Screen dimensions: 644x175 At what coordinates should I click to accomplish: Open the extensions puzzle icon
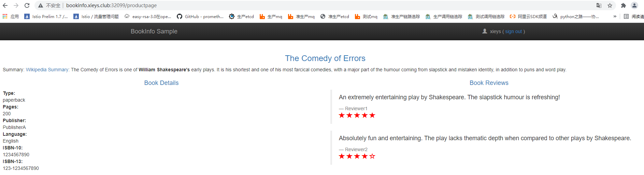coord(624,5)
